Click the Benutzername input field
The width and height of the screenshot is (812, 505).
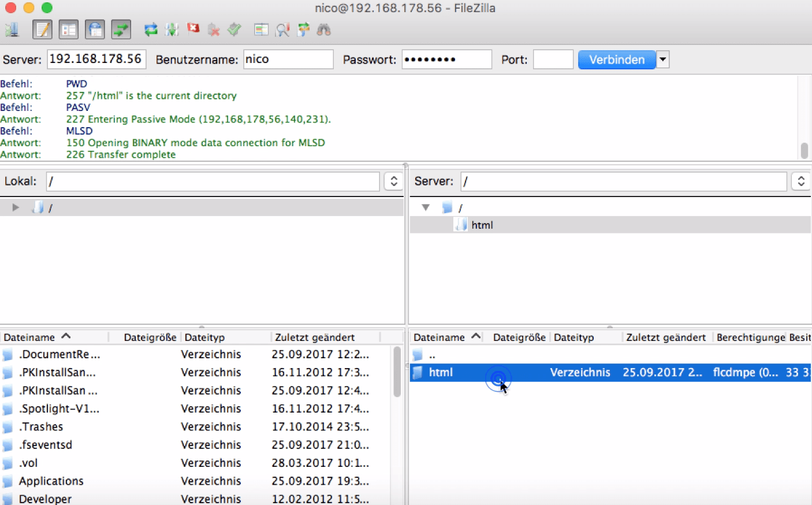click(288, 59)
